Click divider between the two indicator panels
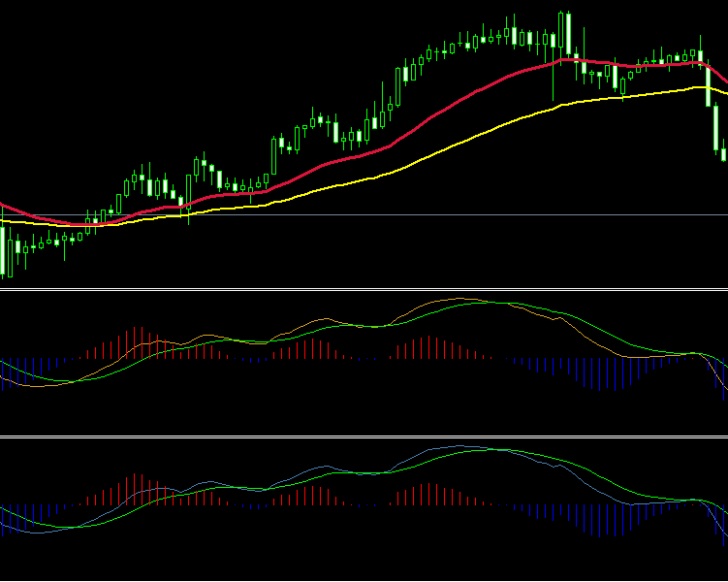Image resolution: width=728 pixels, height=582 pixels. coord(364,436)
